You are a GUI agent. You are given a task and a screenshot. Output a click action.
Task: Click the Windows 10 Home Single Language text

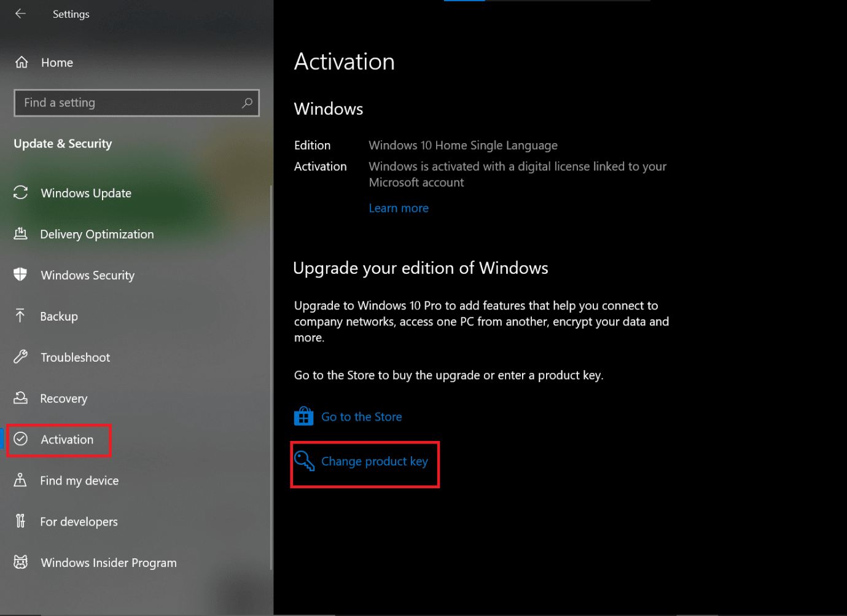[x=463, y=146]
